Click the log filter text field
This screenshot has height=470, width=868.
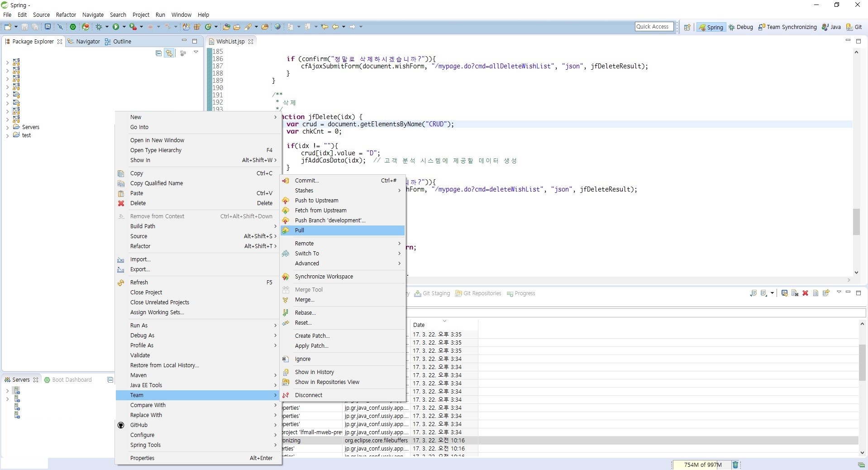[636, 312]
